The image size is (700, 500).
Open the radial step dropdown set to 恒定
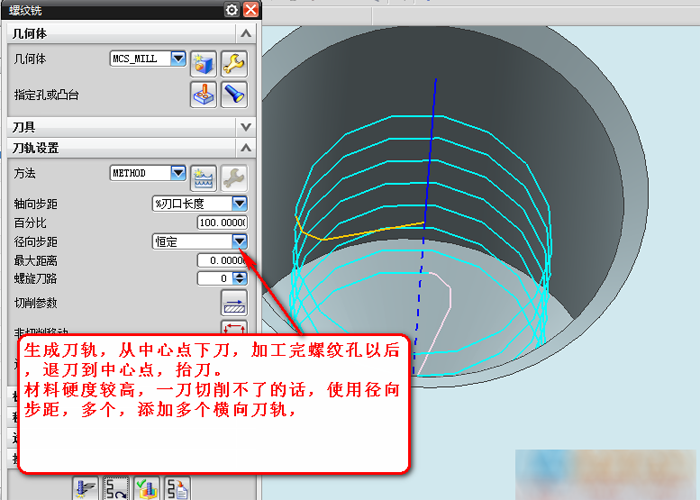point(239,241)
